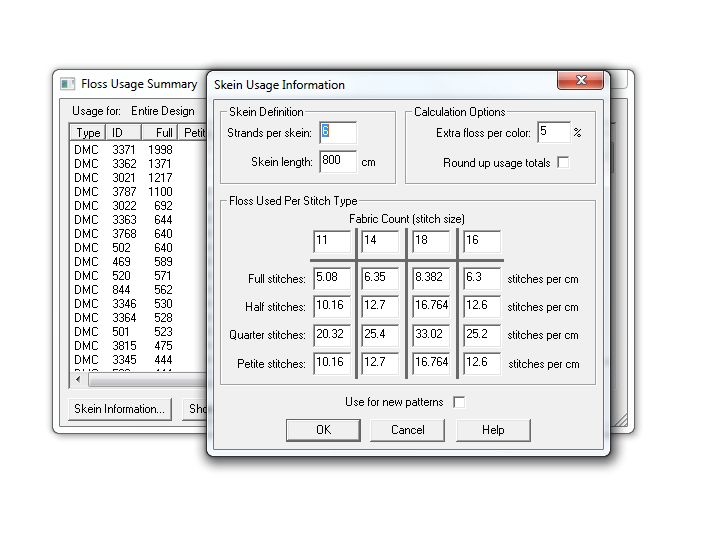Viewport: 706px width, 533px height.
Task: Click the OK button
Action: click(322, 430)
